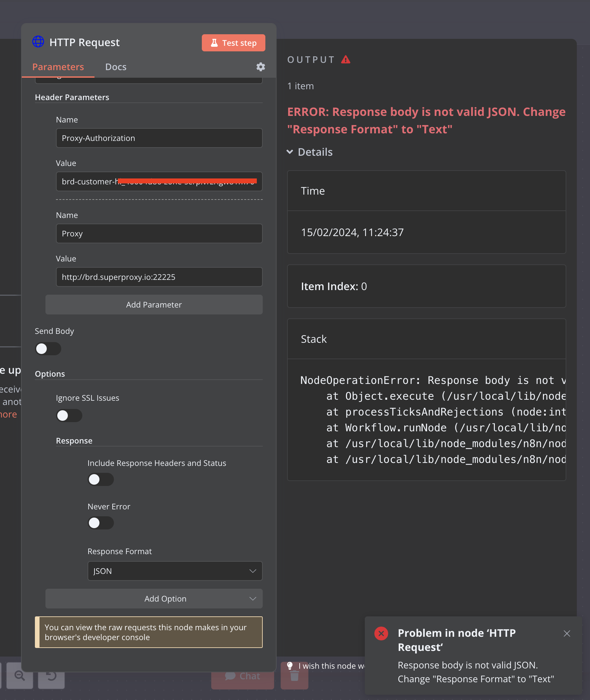Click the NodeOperationError stack trace line
The height and width of the screenshot is (700, 590).
[x=433, y=380]
